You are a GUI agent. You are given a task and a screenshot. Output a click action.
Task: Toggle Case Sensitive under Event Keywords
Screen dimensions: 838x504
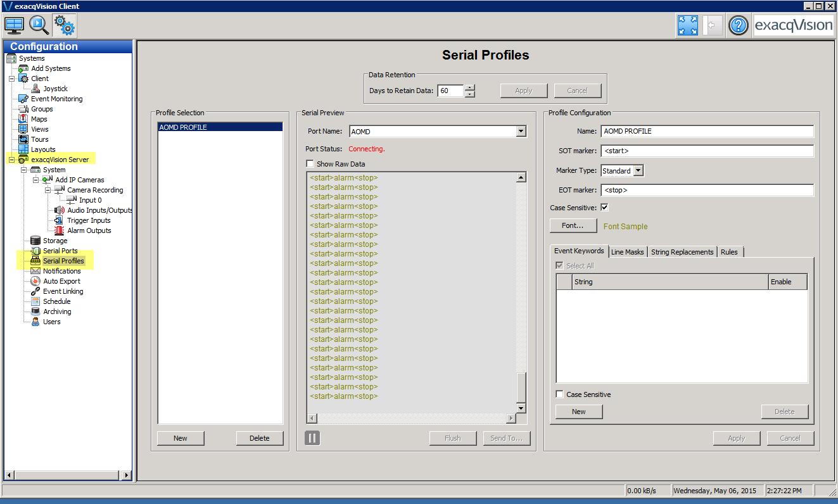[x=559, y=394]
